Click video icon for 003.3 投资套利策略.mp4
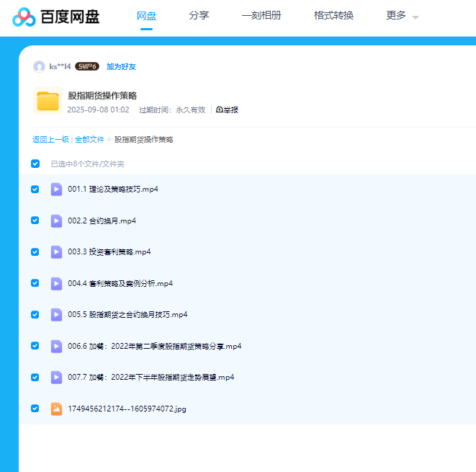The height and width of the screenshot is (472, 476). click(56, 252)
